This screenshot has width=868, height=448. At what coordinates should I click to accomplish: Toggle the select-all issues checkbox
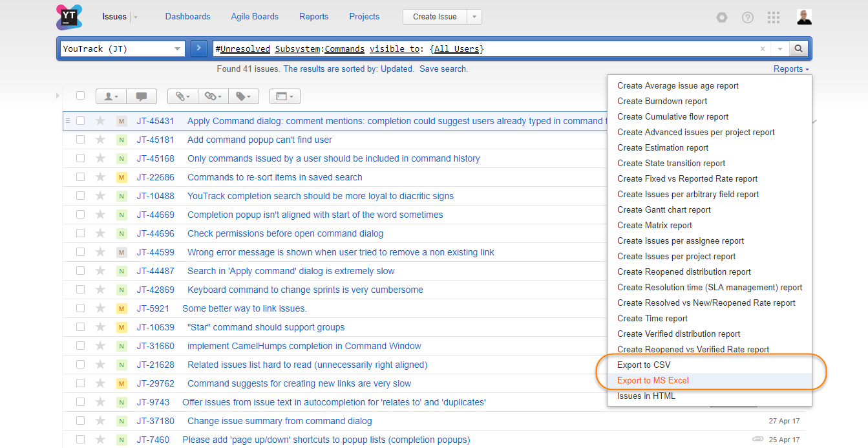click(81, 96)
